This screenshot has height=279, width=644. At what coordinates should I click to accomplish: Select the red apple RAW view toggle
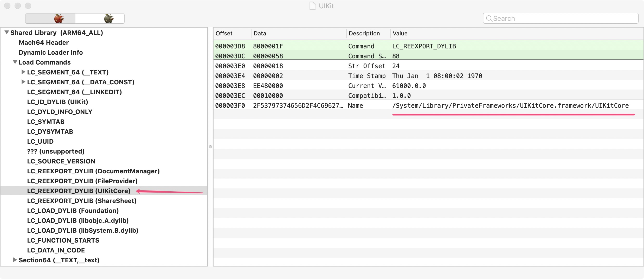point(50,18)
